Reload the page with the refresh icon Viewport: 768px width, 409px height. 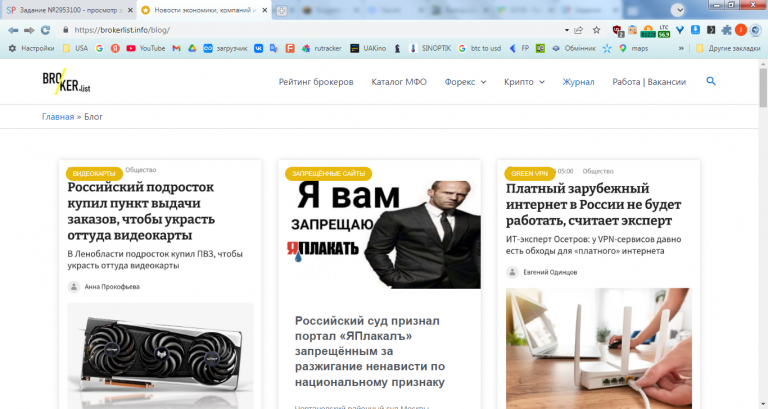click(x=46, y=30)
